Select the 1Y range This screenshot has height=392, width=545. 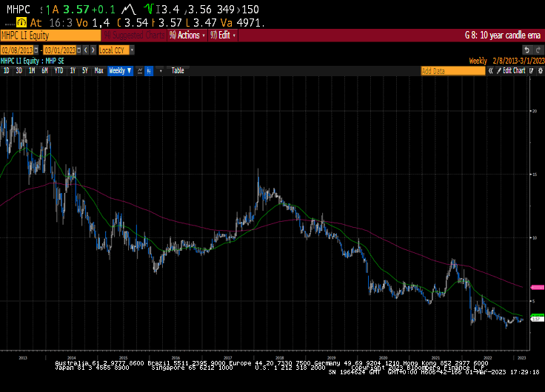tap(73, 71)
